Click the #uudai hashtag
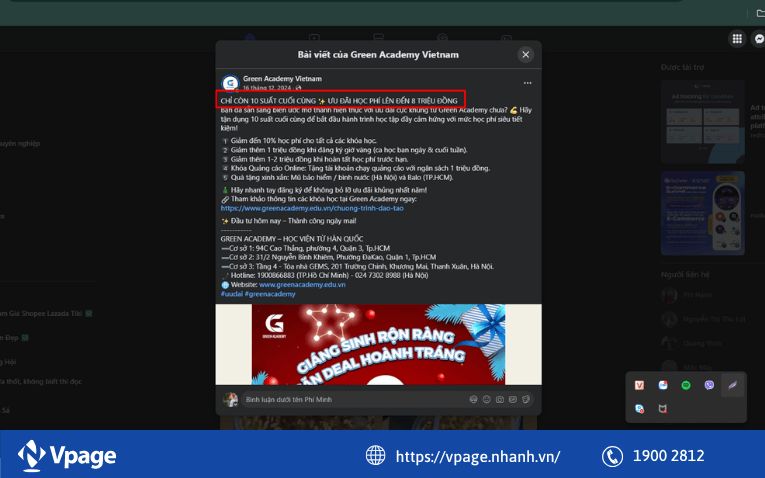The width and height of the screenshot is (765, 478). tap(231, 294)
